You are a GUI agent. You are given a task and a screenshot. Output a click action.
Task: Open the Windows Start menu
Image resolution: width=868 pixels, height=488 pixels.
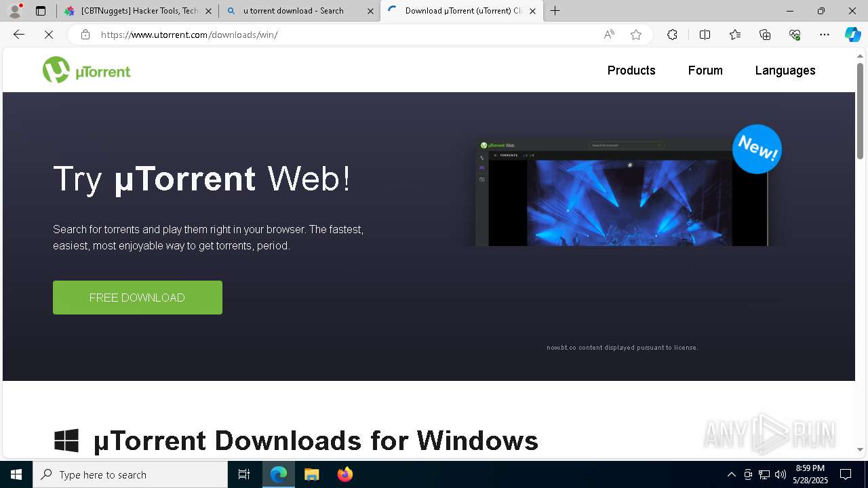(16, 474)
